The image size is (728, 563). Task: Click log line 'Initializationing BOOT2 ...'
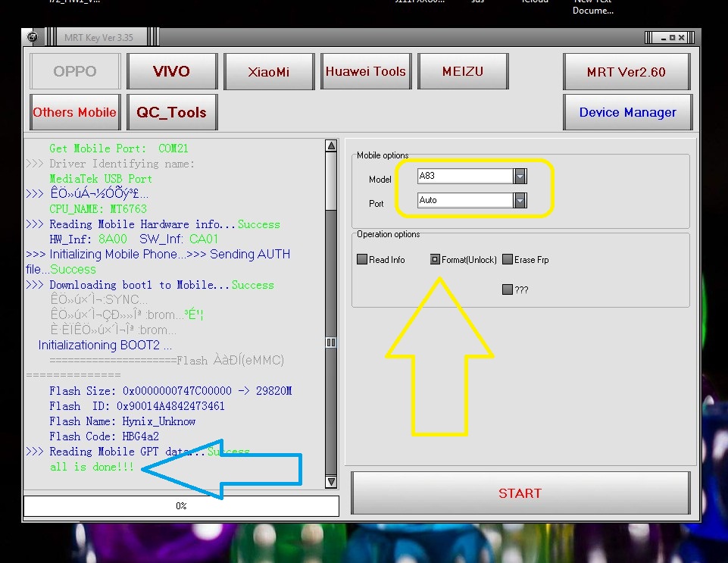click(x=105, y=345)
